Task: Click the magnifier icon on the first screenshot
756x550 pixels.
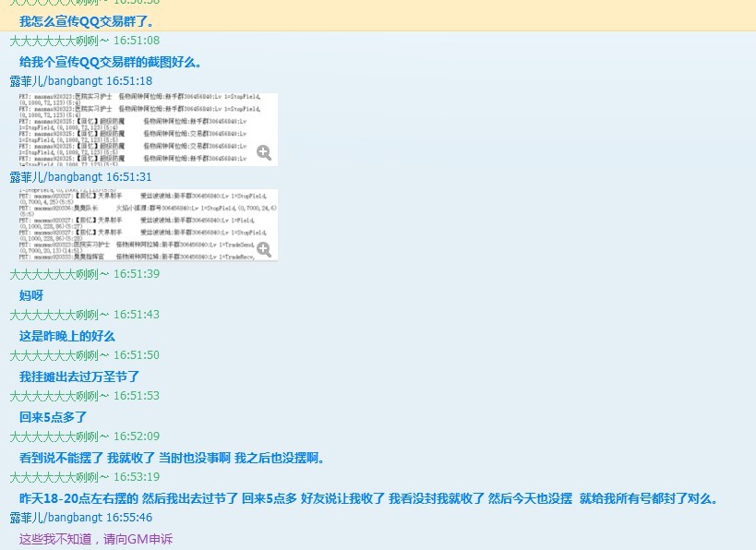Action: (264, 152)
